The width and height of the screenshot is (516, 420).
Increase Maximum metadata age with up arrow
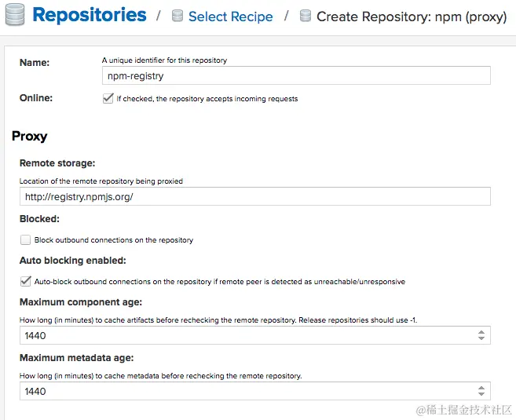(481, 388)
